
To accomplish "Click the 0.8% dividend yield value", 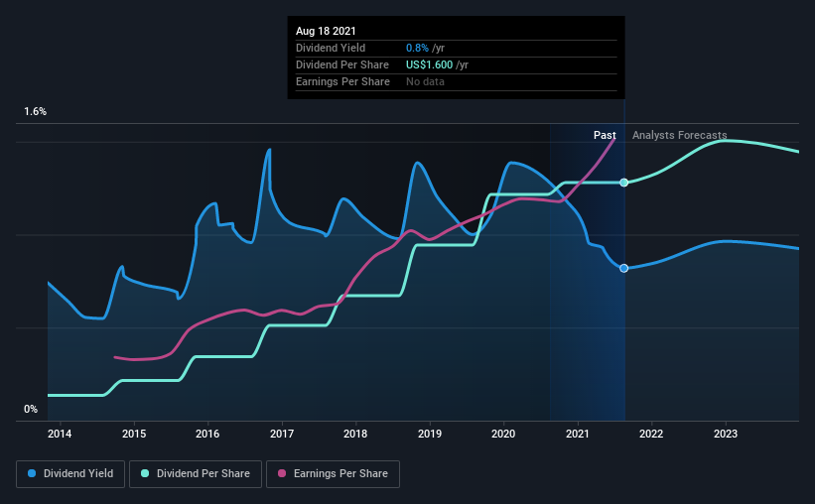I will [x=417, y=48].
